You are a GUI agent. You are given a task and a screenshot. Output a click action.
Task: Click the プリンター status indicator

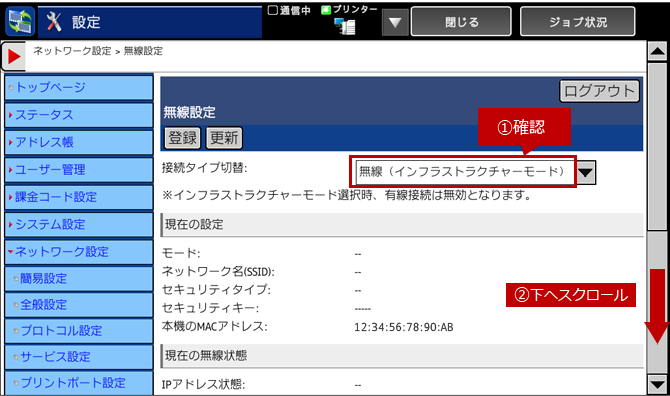349,9
